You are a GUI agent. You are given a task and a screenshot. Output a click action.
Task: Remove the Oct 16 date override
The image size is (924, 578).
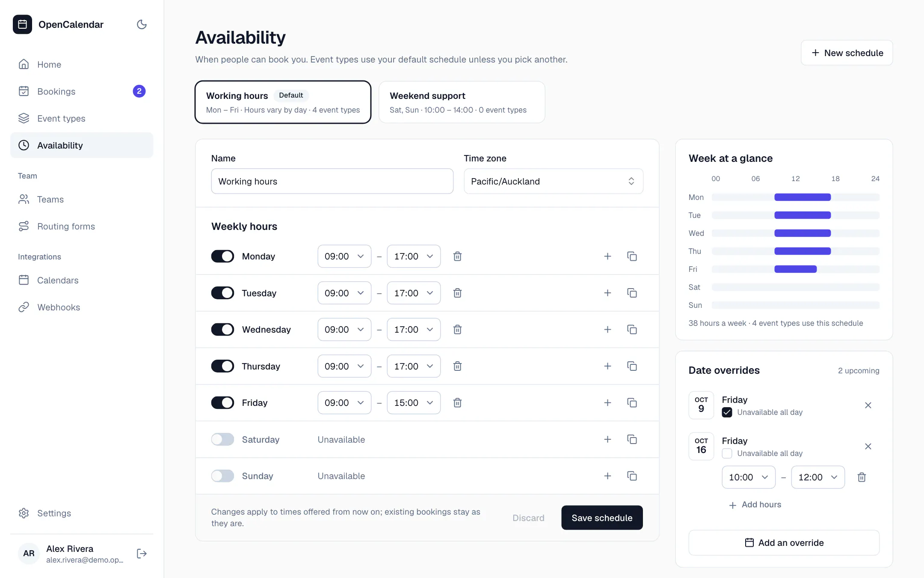(x=868, y=446)
